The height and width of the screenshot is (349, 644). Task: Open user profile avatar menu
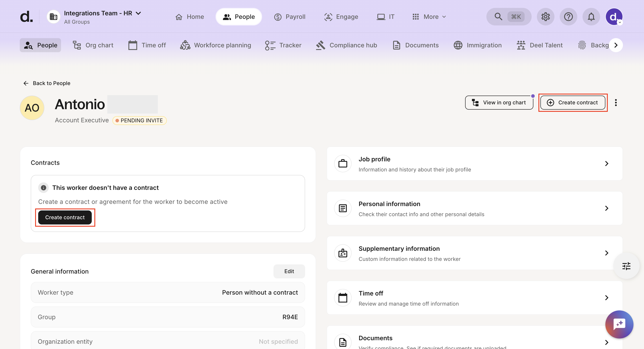point(614,17)
